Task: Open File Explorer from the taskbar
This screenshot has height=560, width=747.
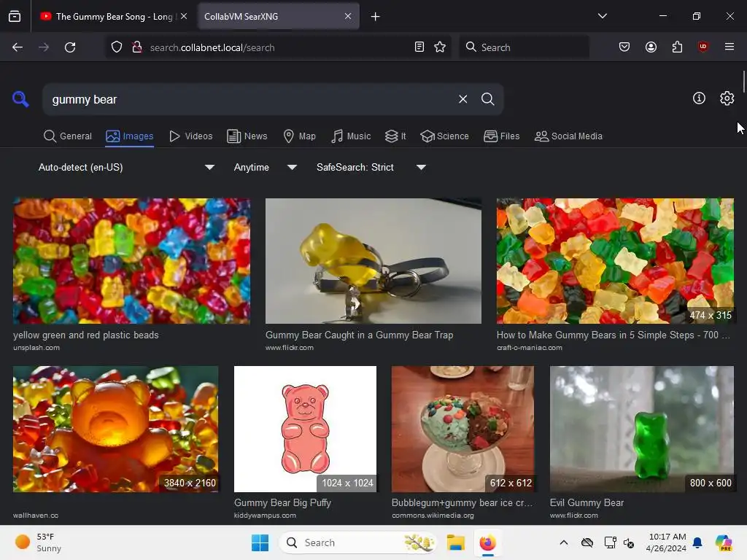Action: (x=455, y=542)
